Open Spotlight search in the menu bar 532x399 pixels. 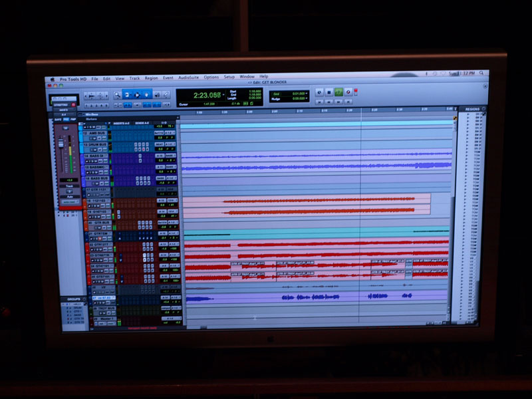(x=481, y=73)
